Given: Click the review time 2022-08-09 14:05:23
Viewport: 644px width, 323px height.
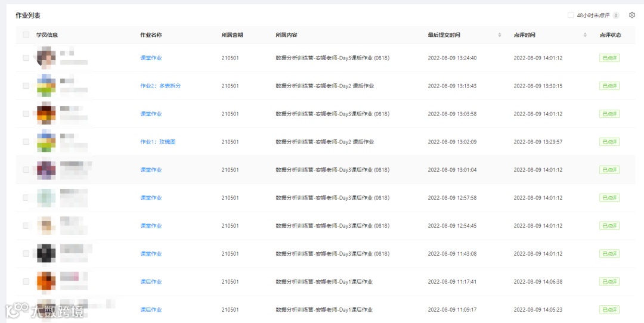Looking at the screenshot, I should [538, 309].
